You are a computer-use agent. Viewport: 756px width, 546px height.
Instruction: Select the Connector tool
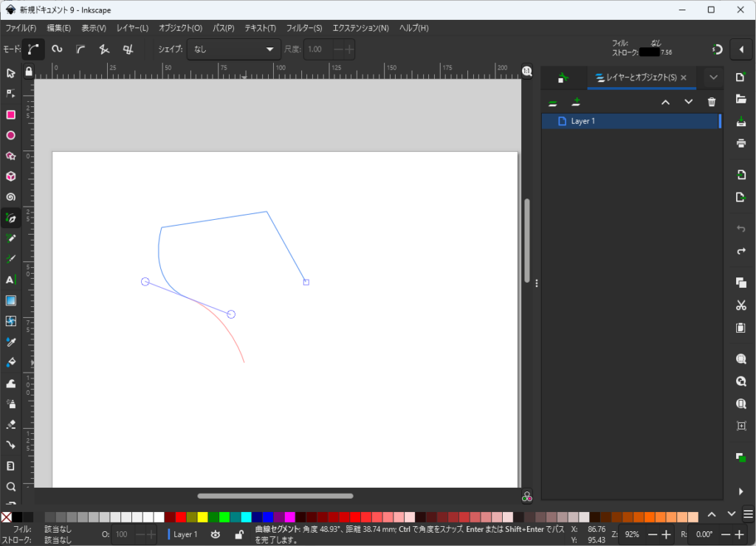10,445
